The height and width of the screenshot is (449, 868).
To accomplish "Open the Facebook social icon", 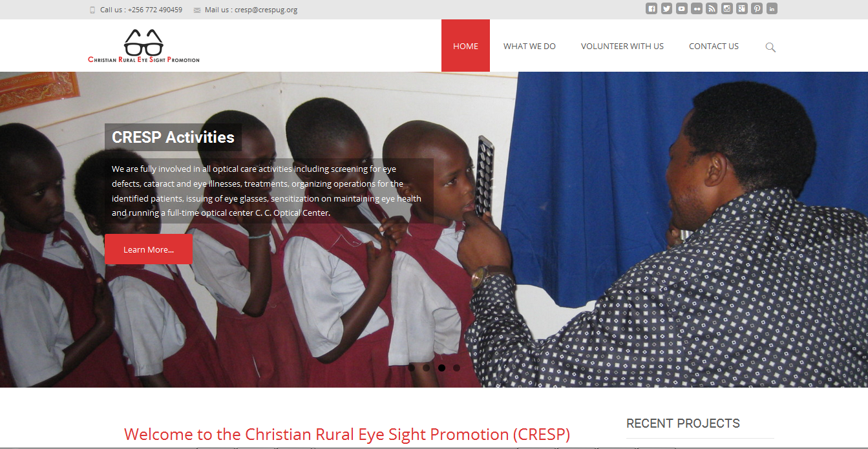I will click(x=651, y=8).
